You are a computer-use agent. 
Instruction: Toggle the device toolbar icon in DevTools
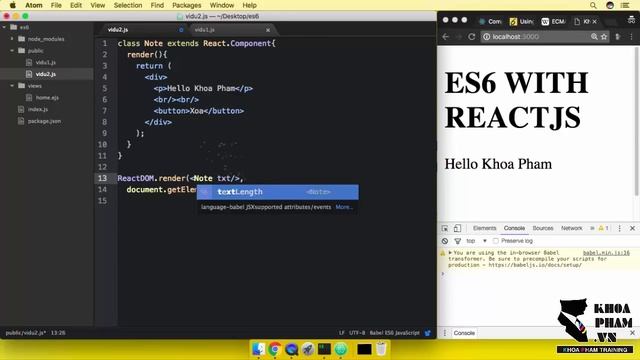point(457,228)
